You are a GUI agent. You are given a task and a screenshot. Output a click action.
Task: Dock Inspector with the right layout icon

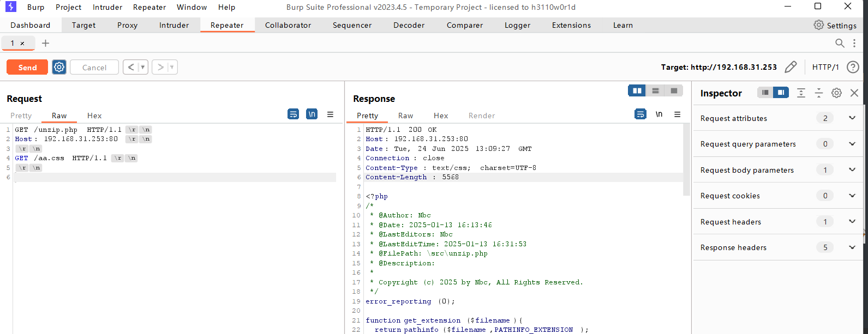(x=781, y=93)
